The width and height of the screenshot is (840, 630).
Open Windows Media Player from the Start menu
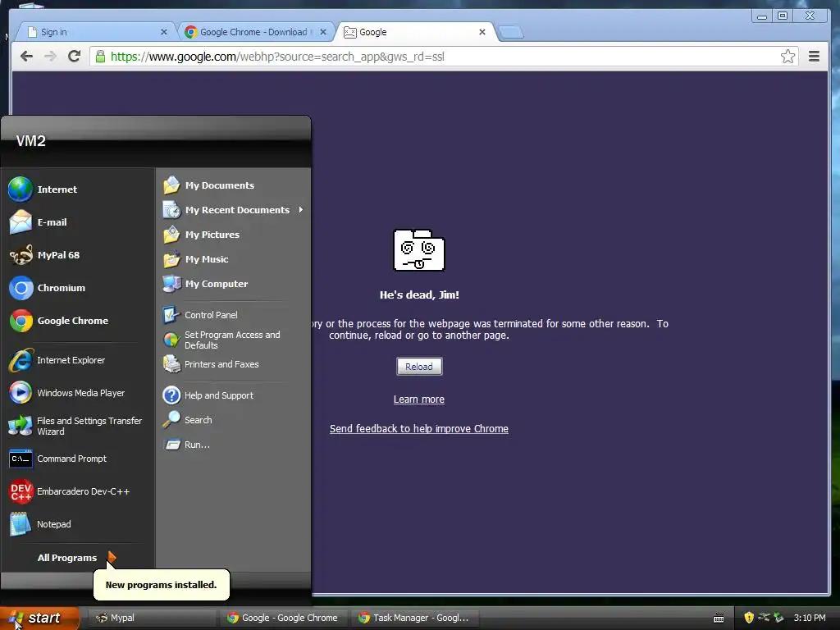coord(78,393)
